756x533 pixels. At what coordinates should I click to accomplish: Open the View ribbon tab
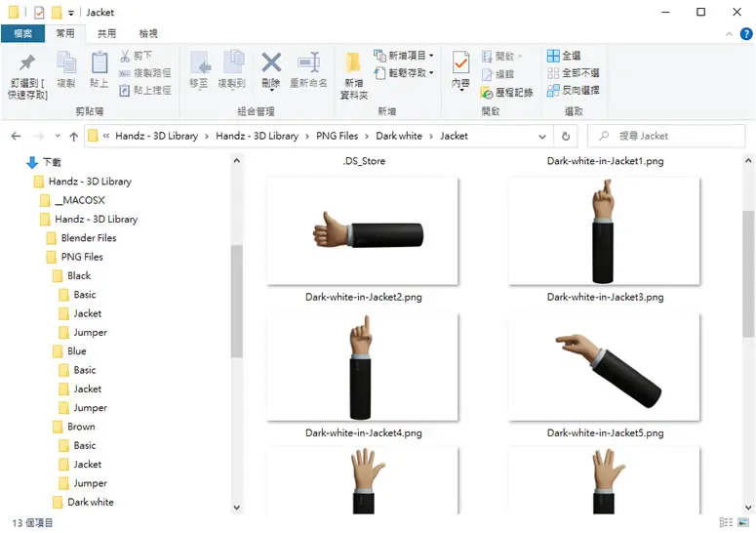(x=148, y=34)
